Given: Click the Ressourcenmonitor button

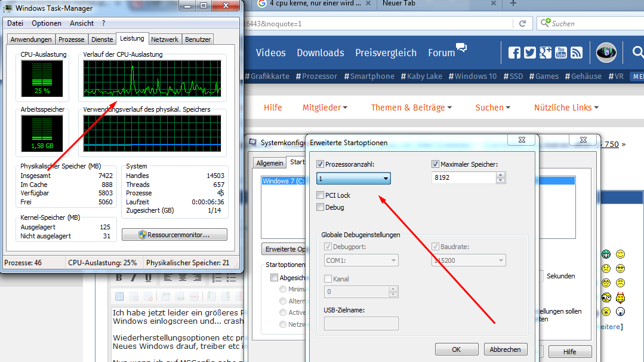Looking at the screenshot, I should pos(174,235).
